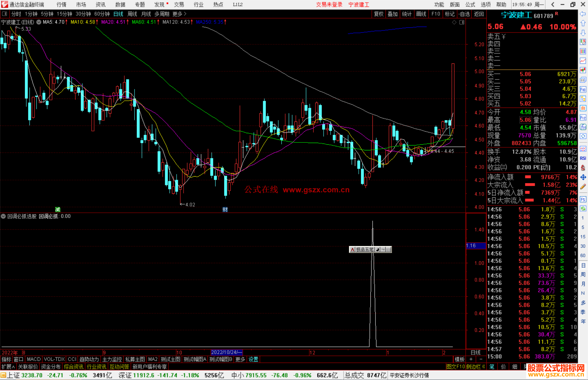The image size is (588, 380).
Task: Click the 2022/10/24 date marker on timeline
Action: (x=226, y=352)
